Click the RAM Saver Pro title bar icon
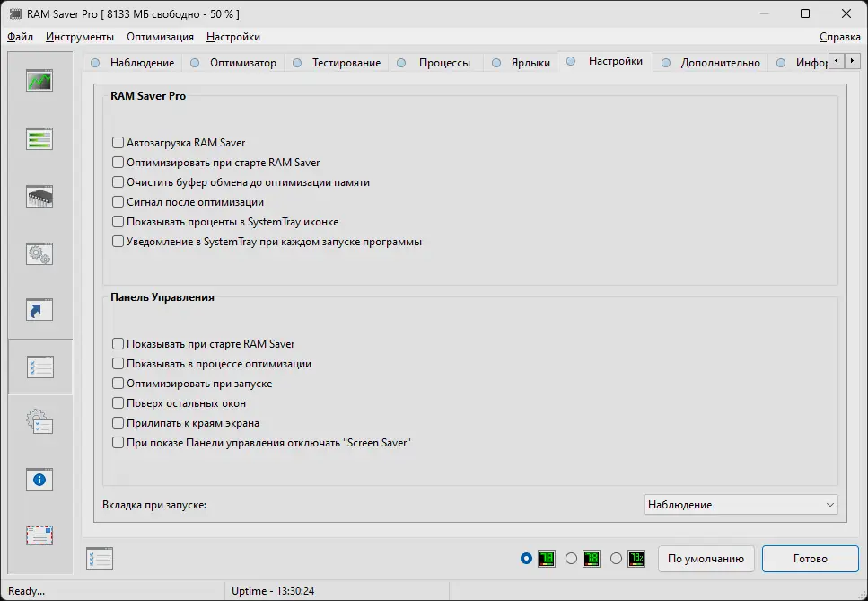 pos(15,13)
